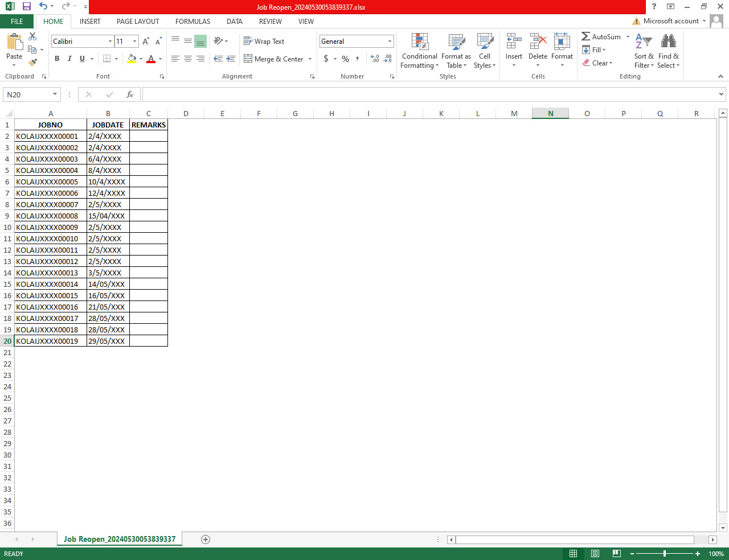
Task: Click the Sort & Filter icon
Action: click(x=644, y=42)
